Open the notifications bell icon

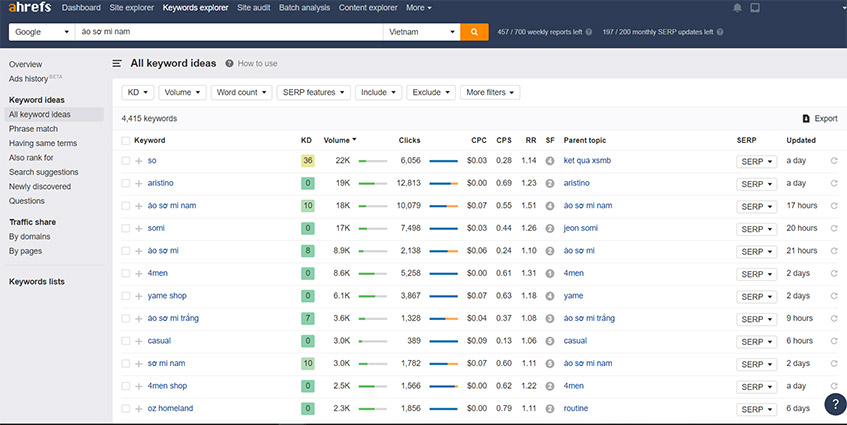[x=737, y=8]
